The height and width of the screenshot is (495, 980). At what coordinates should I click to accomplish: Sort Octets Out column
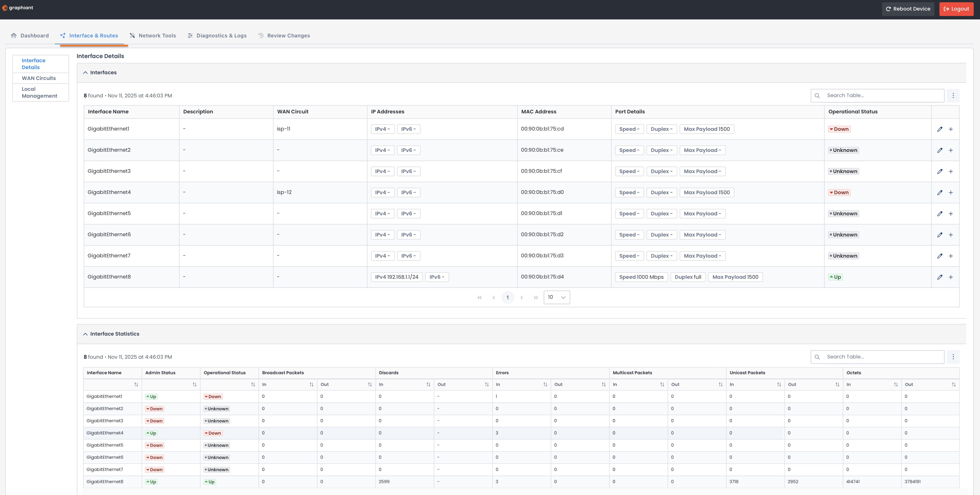pyautogui.click(x=954, y=385)
